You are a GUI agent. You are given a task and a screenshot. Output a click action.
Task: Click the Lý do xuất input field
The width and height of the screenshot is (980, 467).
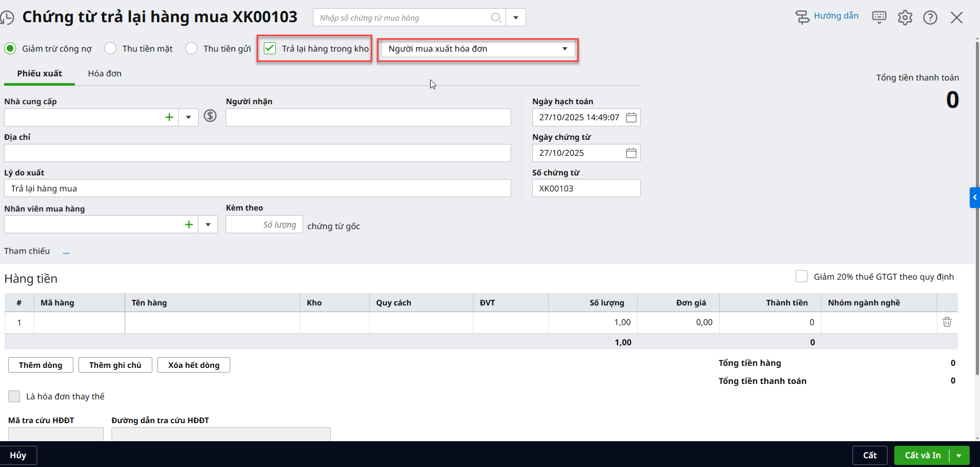[257, 188]
